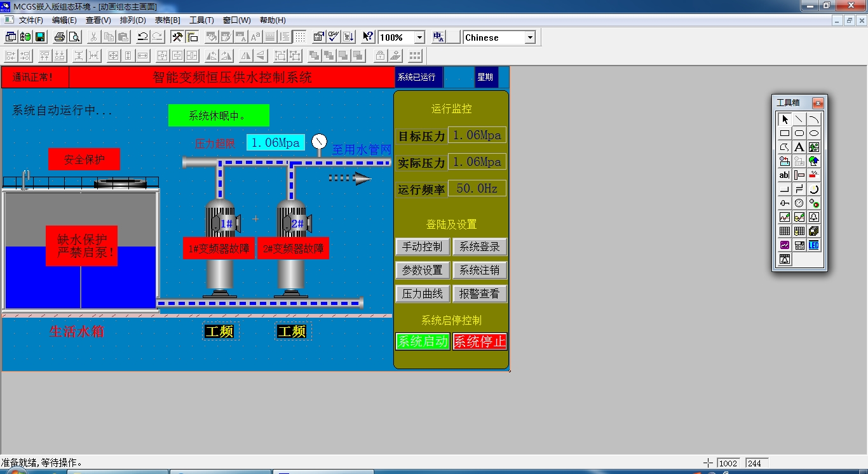
Task: Select the text label 'A' tool
Action: pos(799,147)
